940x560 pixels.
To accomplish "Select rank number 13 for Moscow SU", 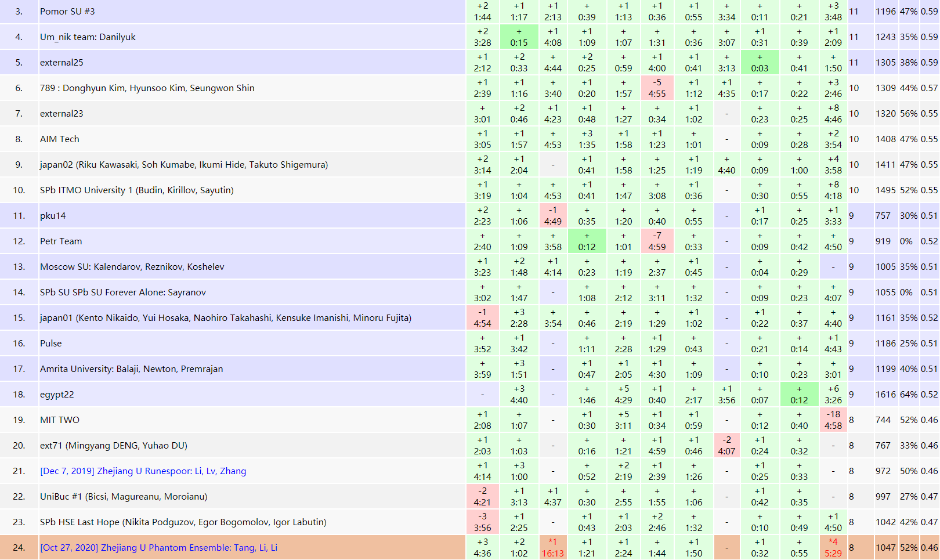I will [x=19, y=267].
